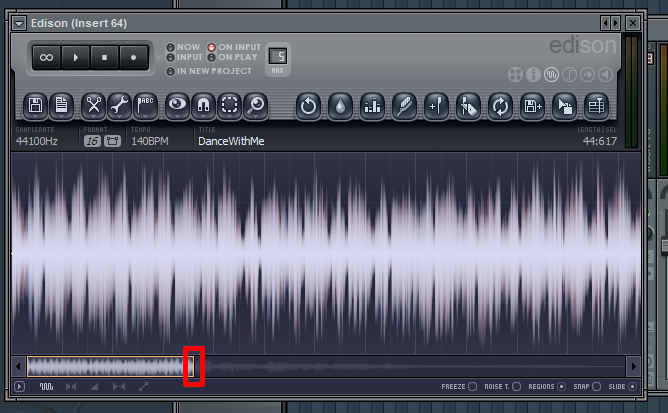Toggle the loop button in transport

point(46,57)
